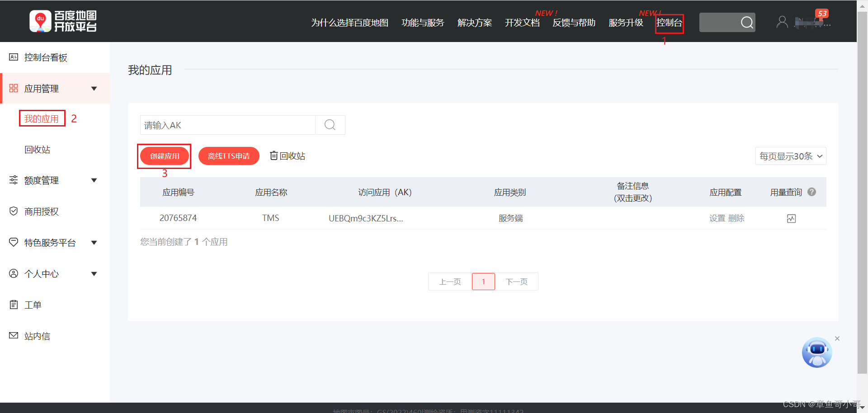Viewport: 868px width, 413px height.
Task: Select sidebar 回收站 item
Action: coord(37,150)
